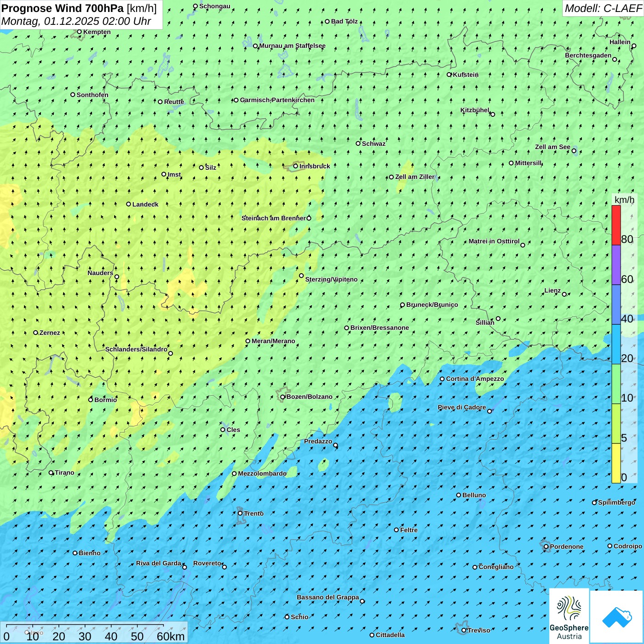Click the blue cloud logo icon
This screenshot has width=644, height=644.
pos(616,617)
